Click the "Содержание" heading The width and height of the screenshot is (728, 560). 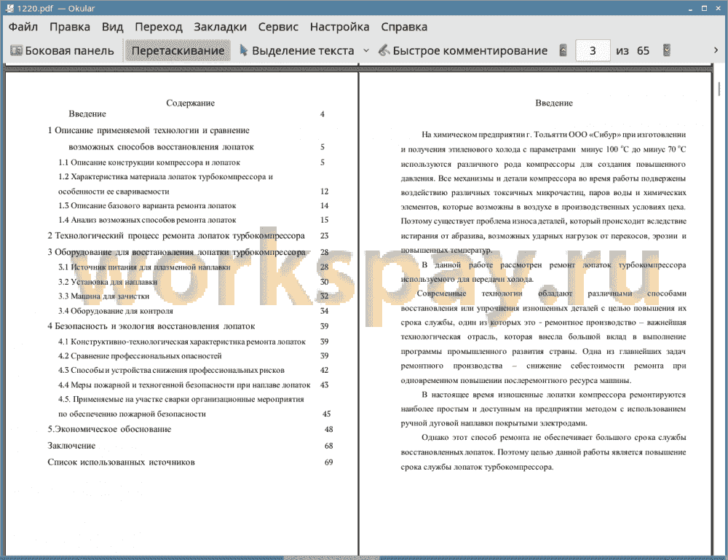(x=190, y=103)
